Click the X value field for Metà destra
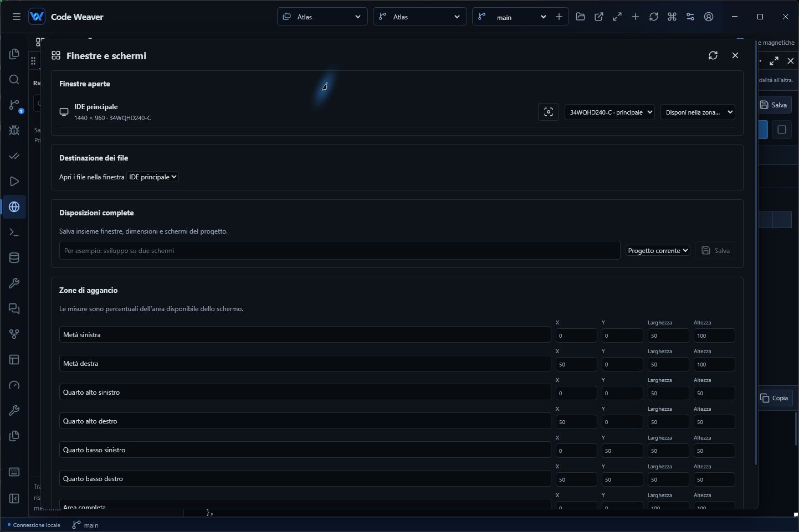 point(576,364)
